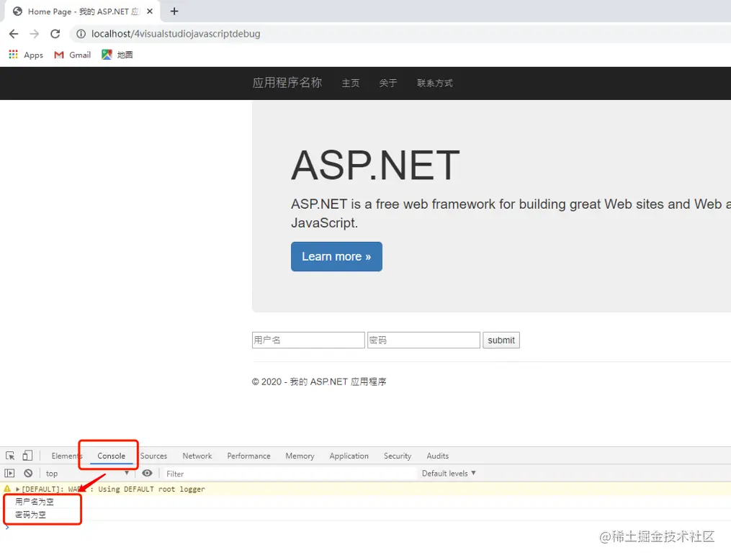Switch to the Performance tab
Image resolution: width=731 pixels, height=560 pixels.
pos(249,456)
